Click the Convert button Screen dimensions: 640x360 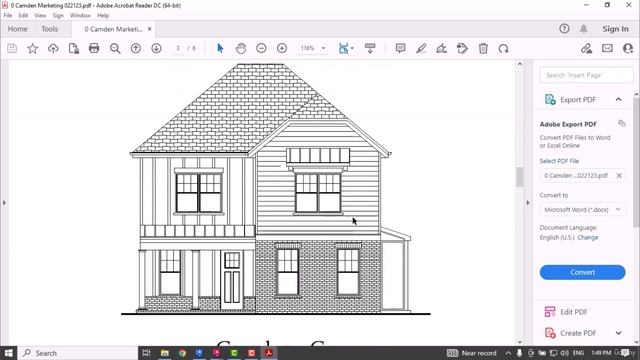point(582,272)
